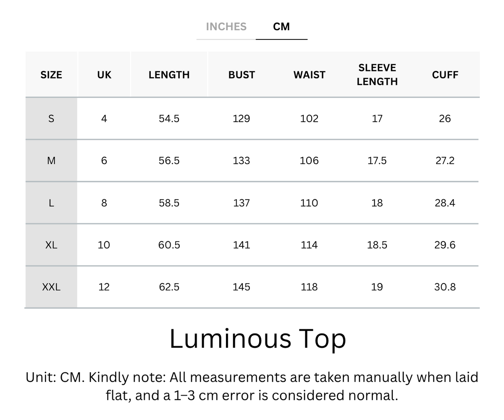Click the 133 bust value
Image resolution: width=504 pixels, height=420 pixels.
click(241, 161)
